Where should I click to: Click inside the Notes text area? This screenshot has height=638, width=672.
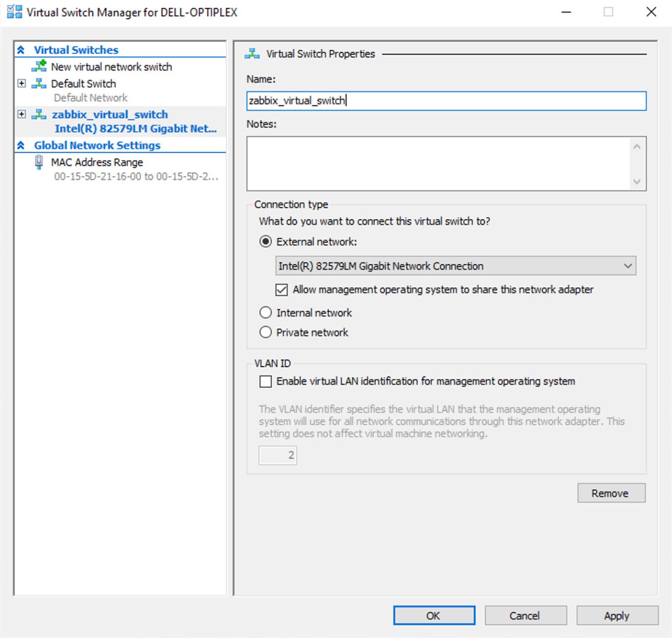pyautogui.click(x=438, y=164)
